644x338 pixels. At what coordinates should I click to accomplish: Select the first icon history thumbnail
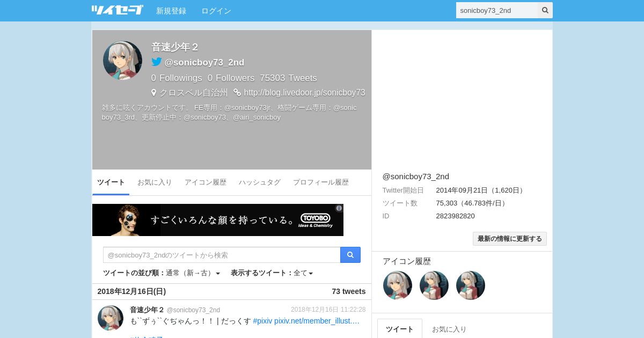pos(398,285)
